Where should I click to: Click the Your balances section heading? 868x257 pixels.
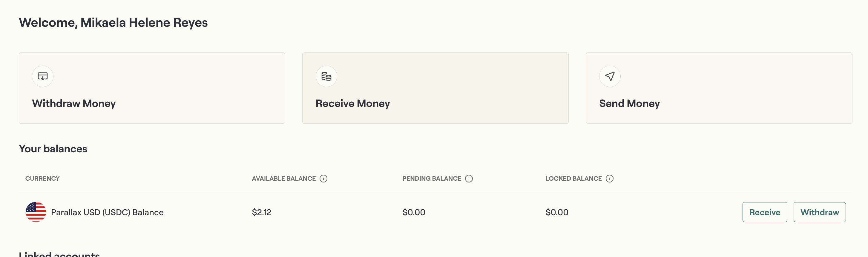53,149
